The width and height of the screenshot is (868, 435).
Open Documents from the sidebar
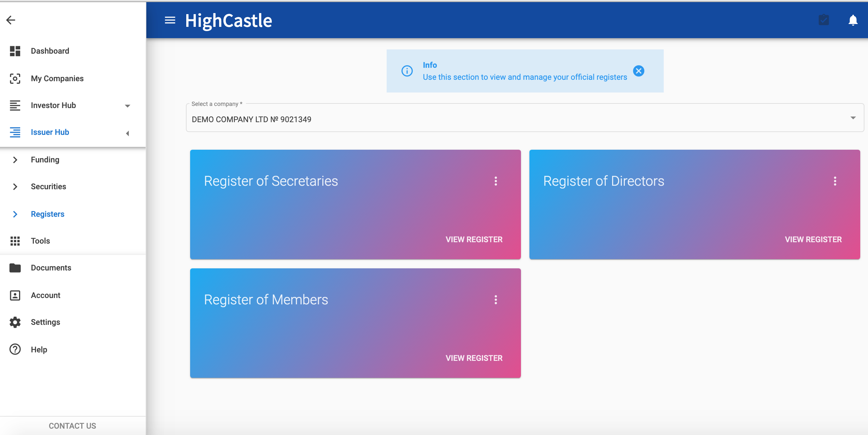[51, 268]
